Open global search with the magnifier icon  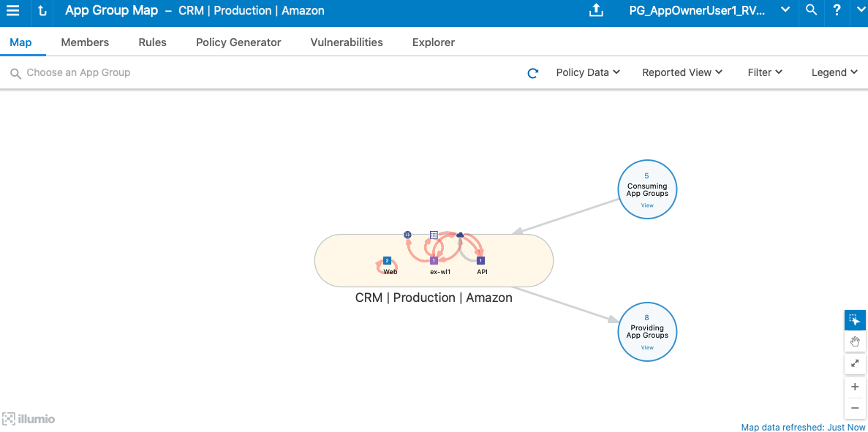pyautogui.click(x=810, y=11)
